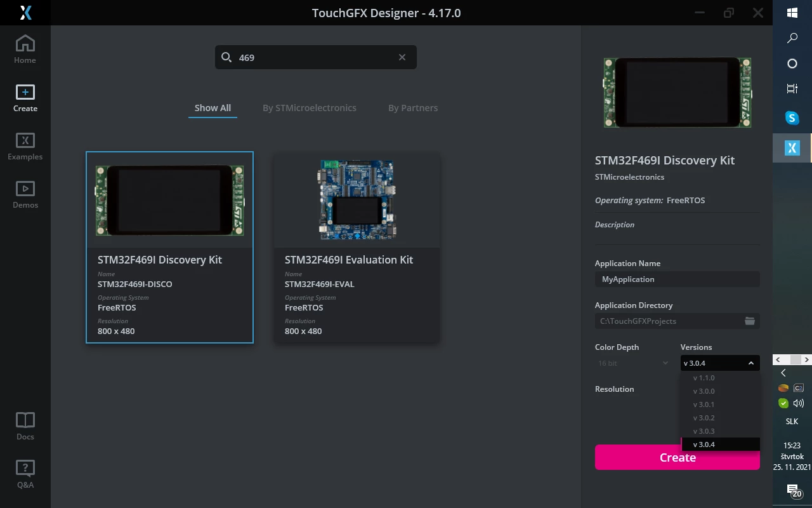Open Skype from the taskbar
Viewport: 812px width, 508px height.
(x=792, y=118)
